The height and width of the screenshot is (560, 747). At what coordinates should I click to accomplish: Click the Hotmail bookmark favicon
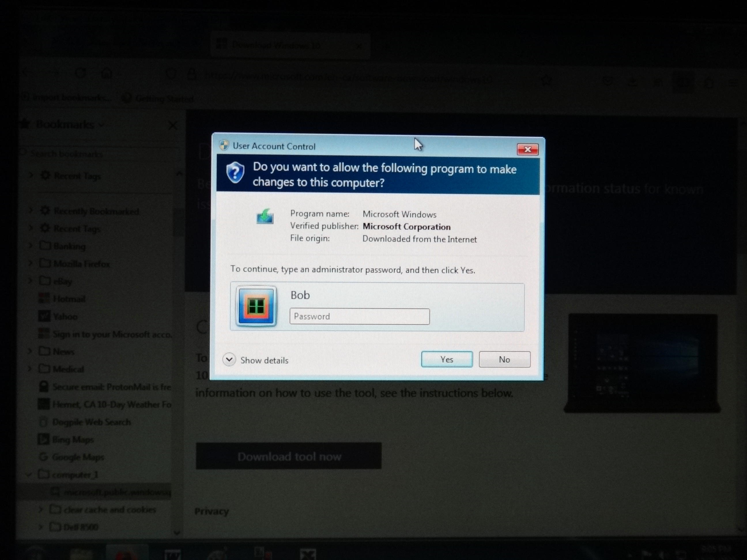click(44, 298)
